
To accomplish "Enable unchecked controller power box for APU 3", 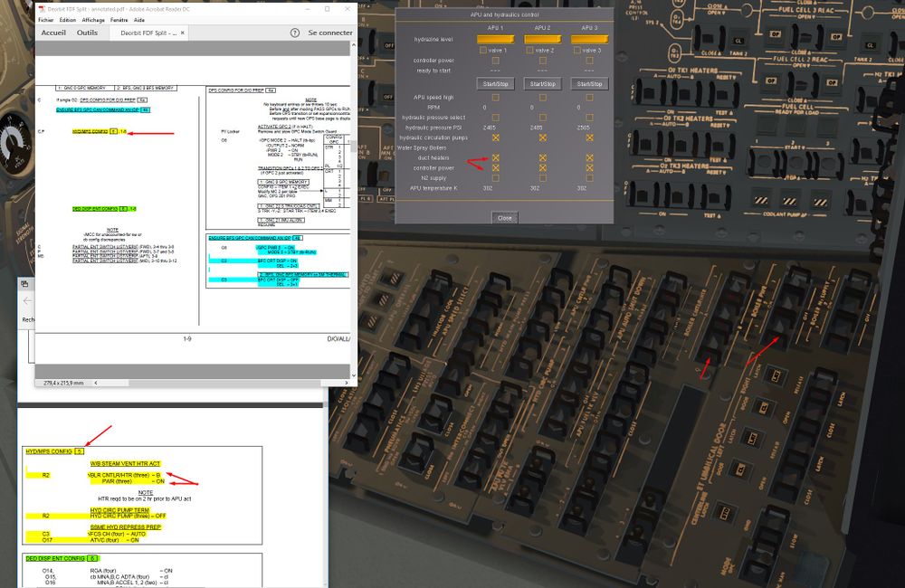I will [589, 60].
